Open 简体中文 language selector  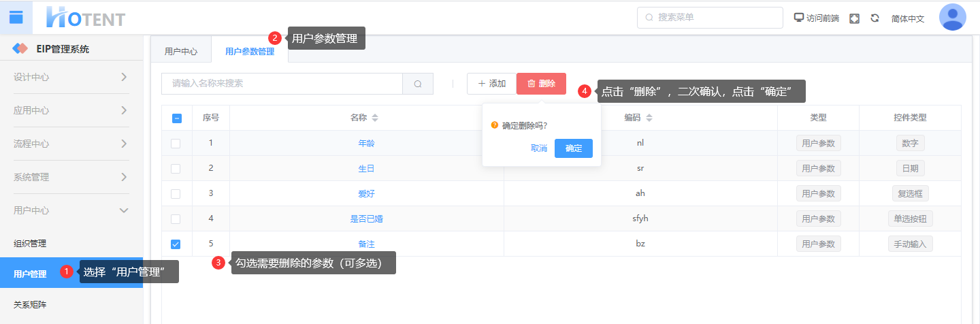click(x=908, y=18)
